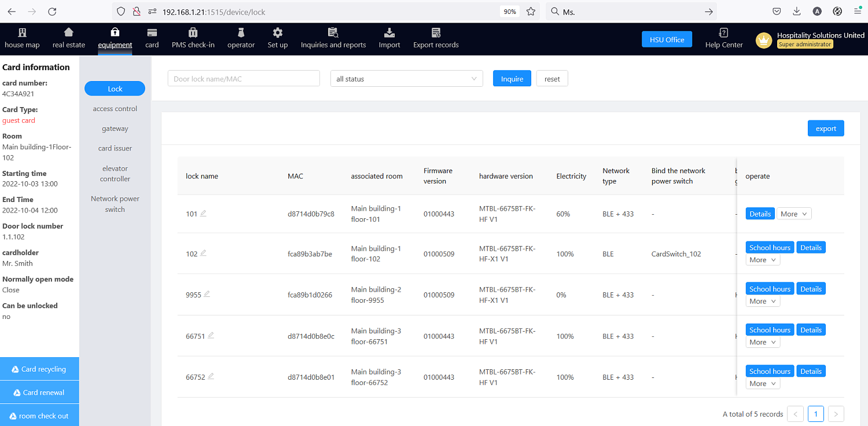Image resolution: width=868 pixels, height=426 pixels.
Task: Open the Help Center
Action: tap(724, 39)
